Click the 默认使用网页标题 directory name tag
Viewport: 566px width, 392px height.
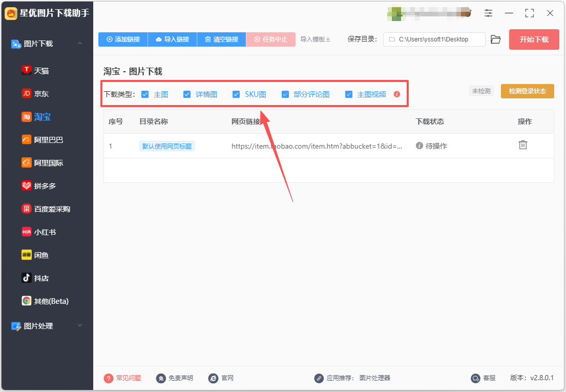167,146
